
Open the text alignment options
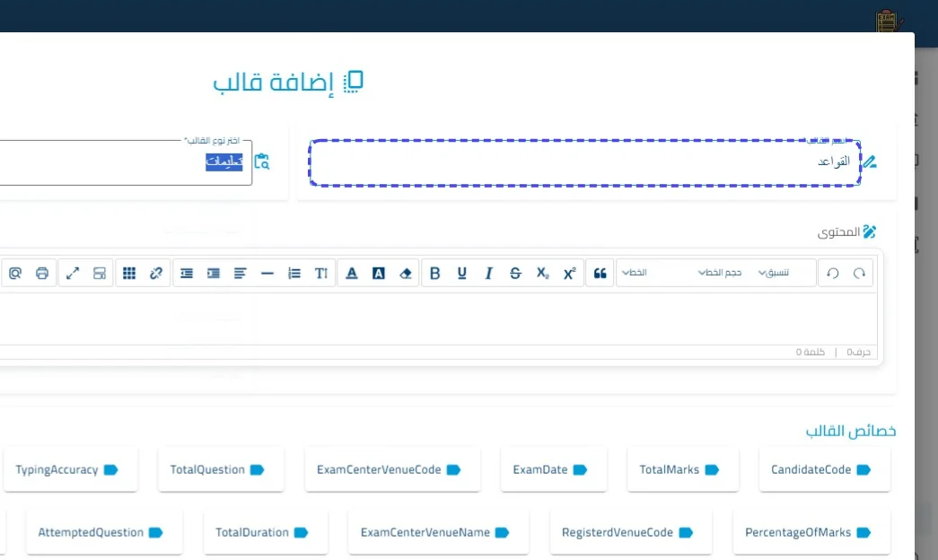coord(241,274)
